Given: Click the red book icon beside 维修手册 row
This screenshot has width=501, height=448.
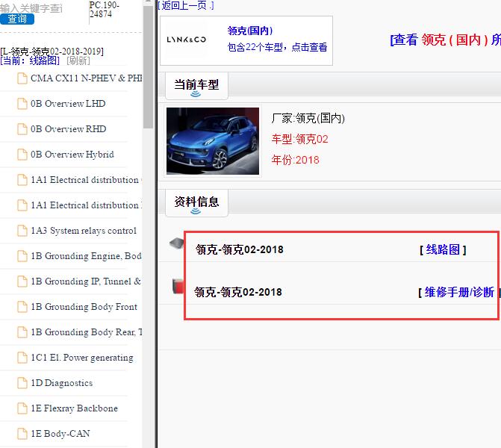Looking at the screenshot, I should (178, 286).
